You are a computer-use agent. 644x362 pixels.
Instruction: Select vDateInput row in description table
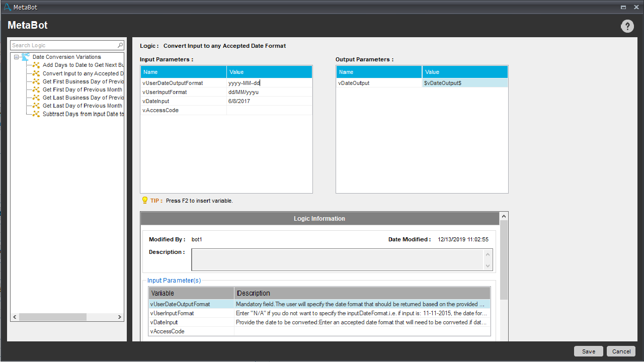click(x=319, y=322)
